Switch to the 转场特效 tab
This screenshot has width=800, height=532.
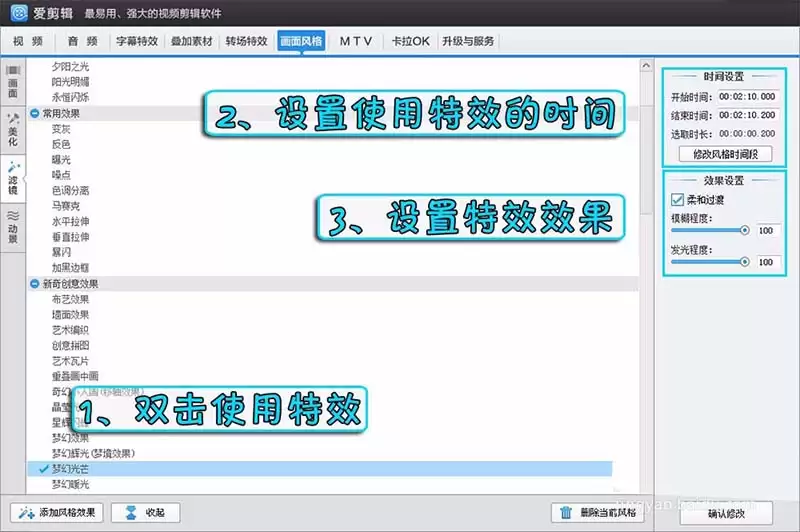click(246, 41)
